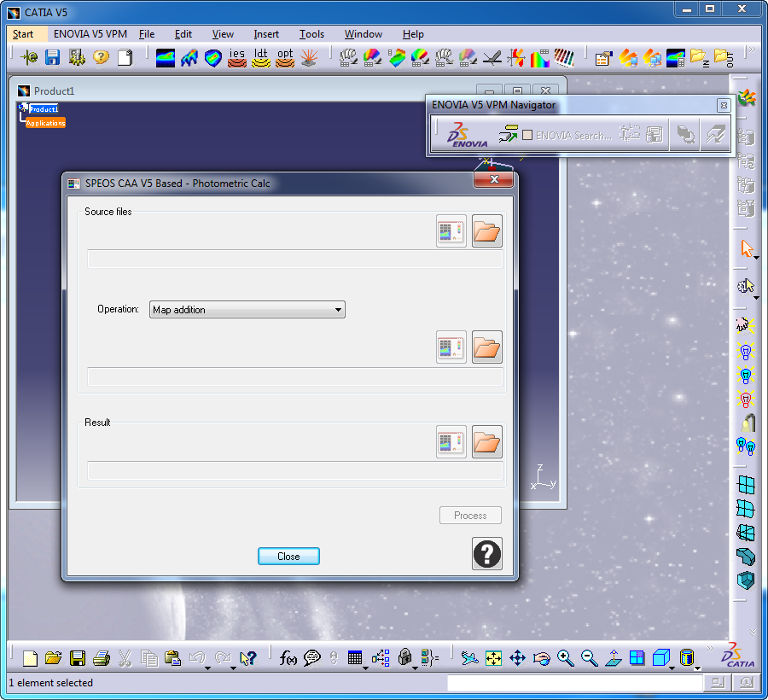Browse for the first source file with the folder icon

[x=487, y=230]
